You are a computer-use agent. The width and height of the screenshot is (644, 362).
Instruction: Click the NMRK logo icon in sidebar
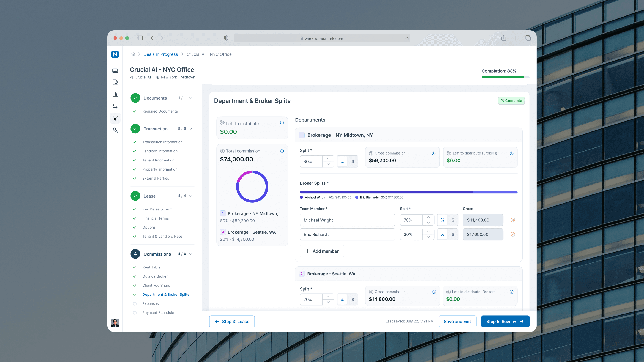pyautogui.click(x=115, y=54)
